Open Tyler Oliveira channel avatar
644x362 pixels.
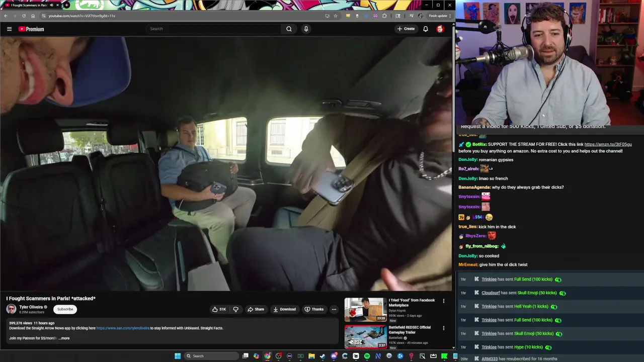click(11, 309)
